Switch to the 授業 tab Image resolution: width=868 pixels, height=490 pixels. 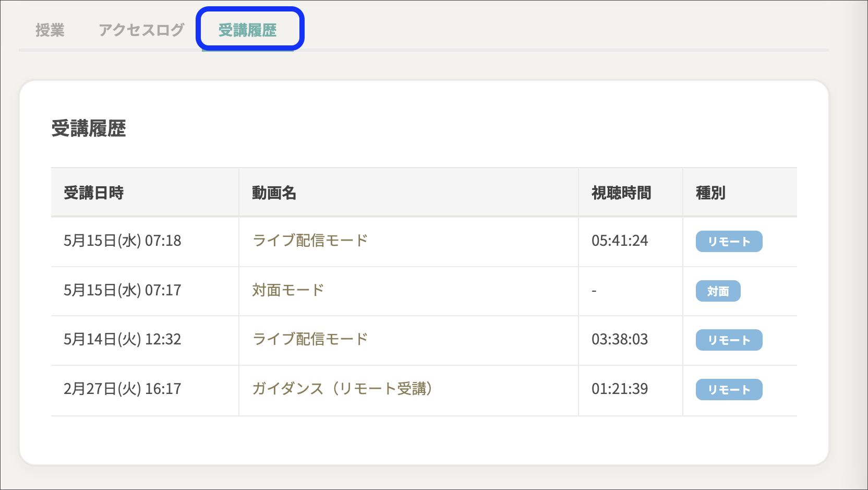point(50,30)
